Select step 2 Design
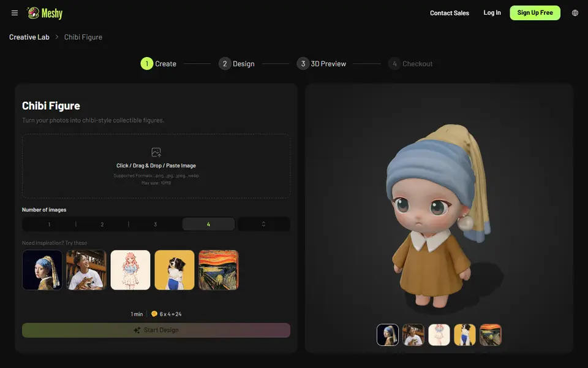This screenshot has height=368, width=588. coord(236,64)
